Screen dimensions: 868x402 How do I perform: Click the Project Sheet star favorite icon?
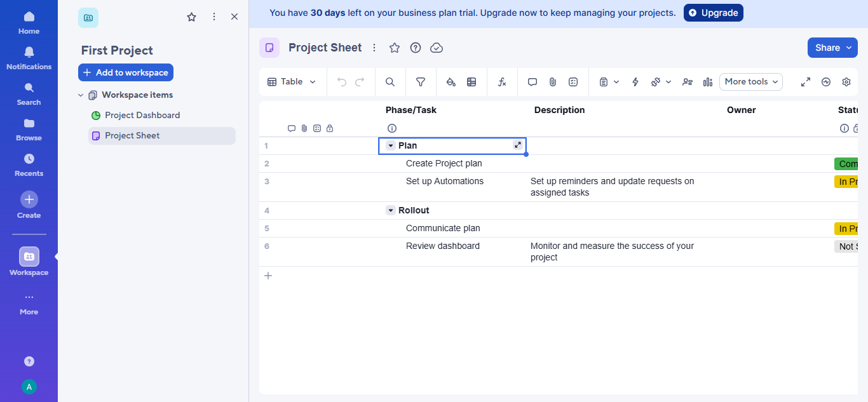tap(395, 48)
